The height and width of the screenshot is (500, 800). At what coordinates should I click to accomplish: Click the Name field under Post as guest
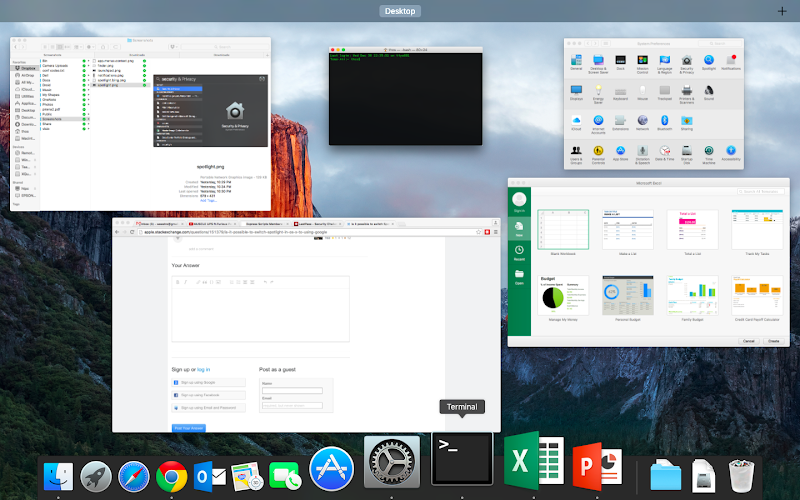tap(292, 391)
